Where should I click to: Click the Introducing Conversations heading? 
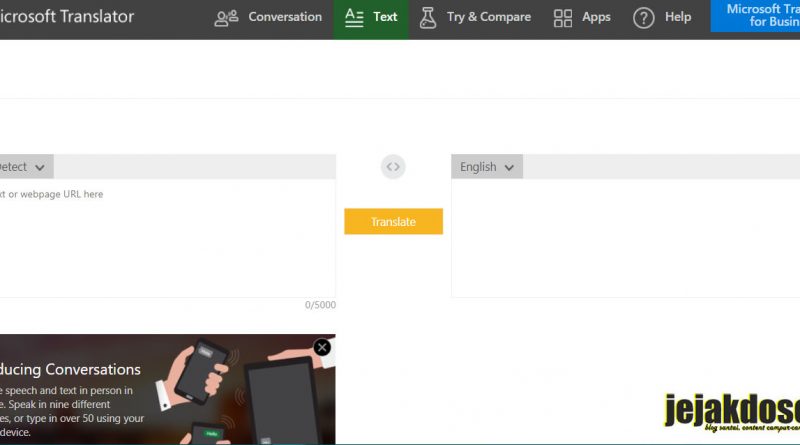coord(70,369)
